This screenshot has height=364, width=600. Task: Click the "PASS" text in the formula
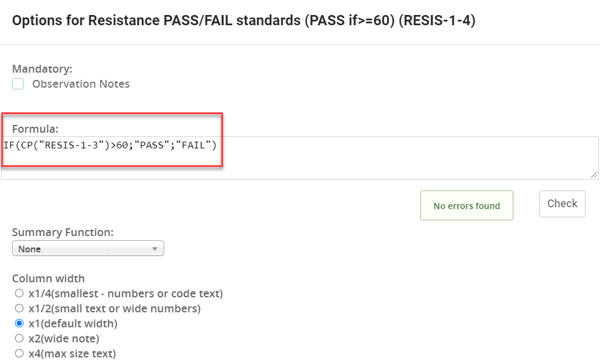(x=152, y=145)
